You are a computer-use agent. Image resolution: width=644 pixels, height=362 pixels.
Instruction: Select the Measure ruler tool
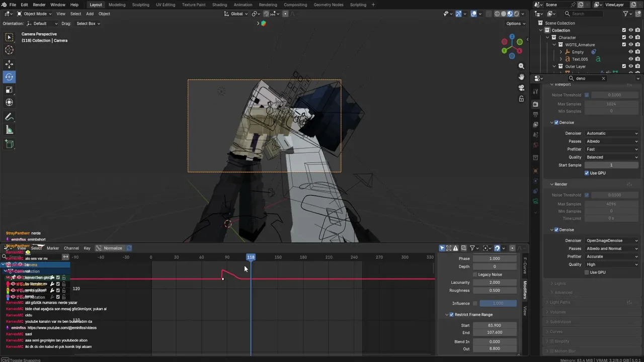click(9, 130)
